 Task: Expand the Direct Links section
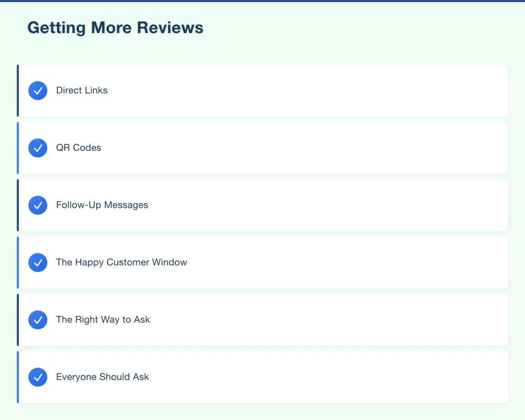click(262, 90)
